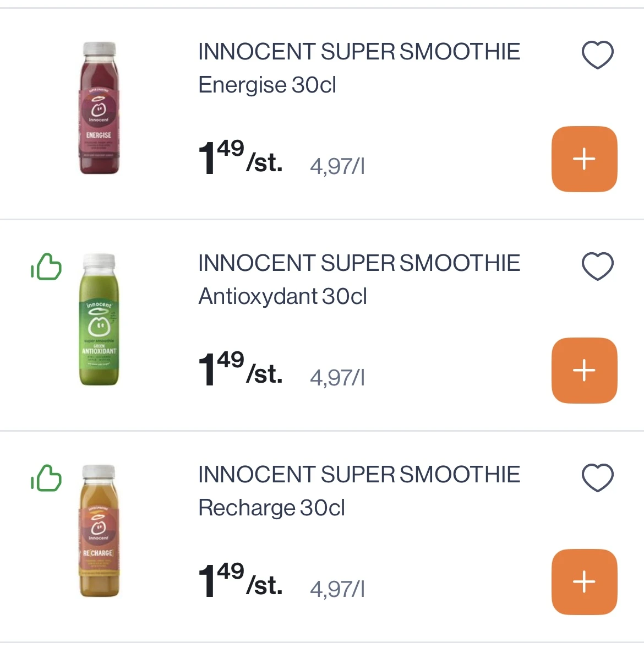Click the 4,97/l unit price for Energise
The width and height of the screenshot is (644, 647).
(x=337, y=166)
